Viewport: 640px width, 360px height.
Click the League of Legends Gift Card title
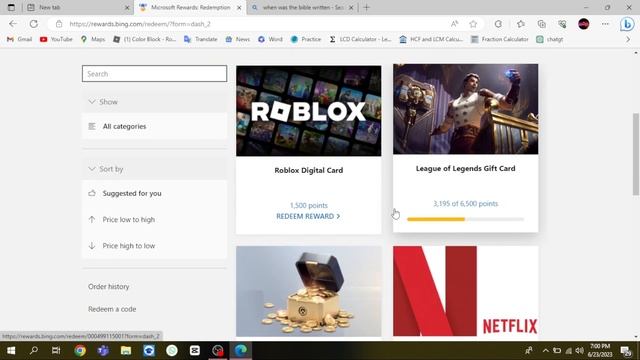point(465,168)
